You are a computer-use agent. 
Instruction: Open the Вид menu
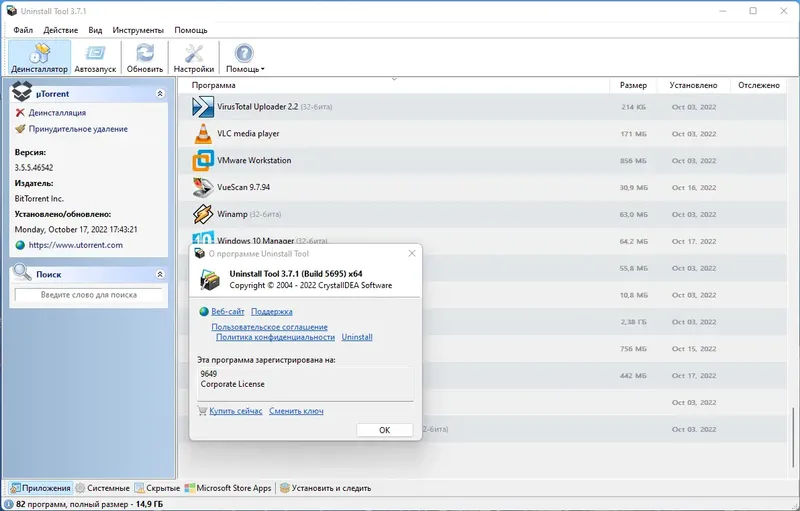(x=95, y=30)
